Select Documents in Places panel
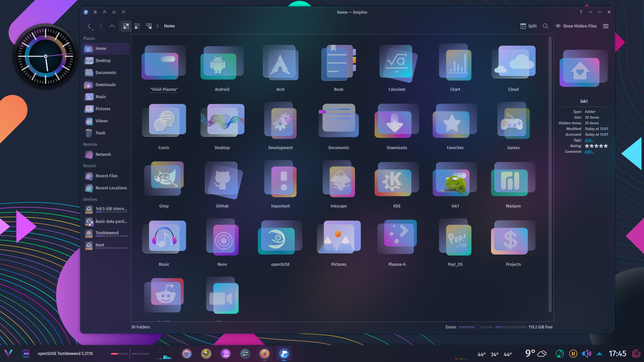Screen dimensions: 644x362 (106, 73)
